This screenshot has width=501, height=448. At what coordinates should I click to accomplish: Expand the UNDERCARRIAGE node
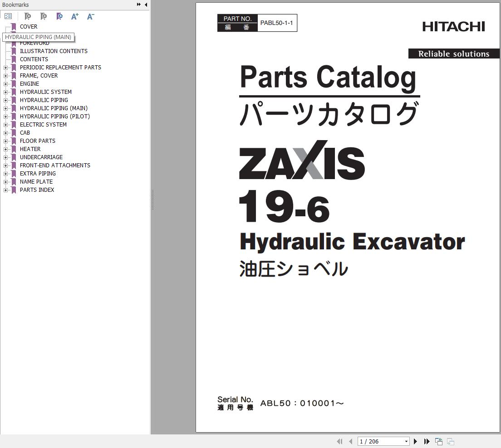click(5, 157)
